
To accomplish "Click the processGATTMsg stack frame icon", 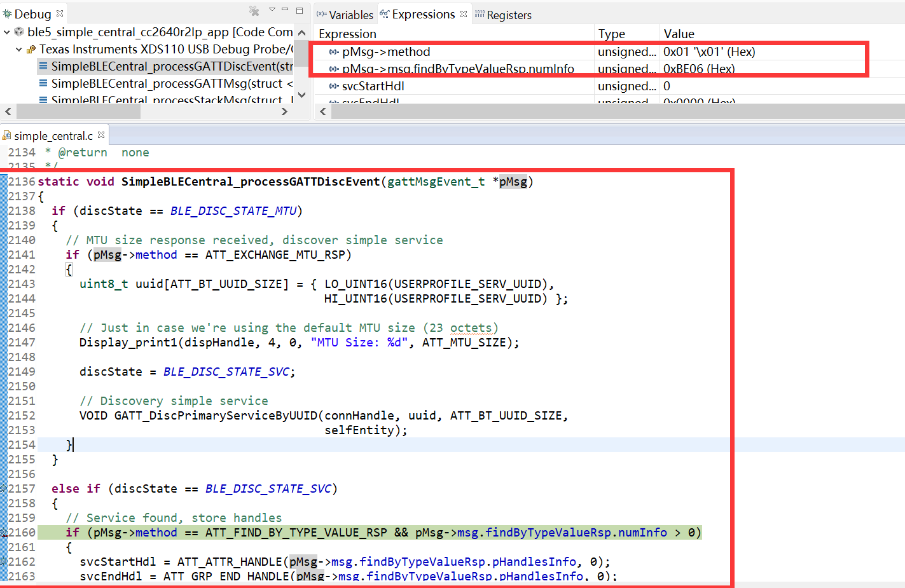I will click(43, 83).
